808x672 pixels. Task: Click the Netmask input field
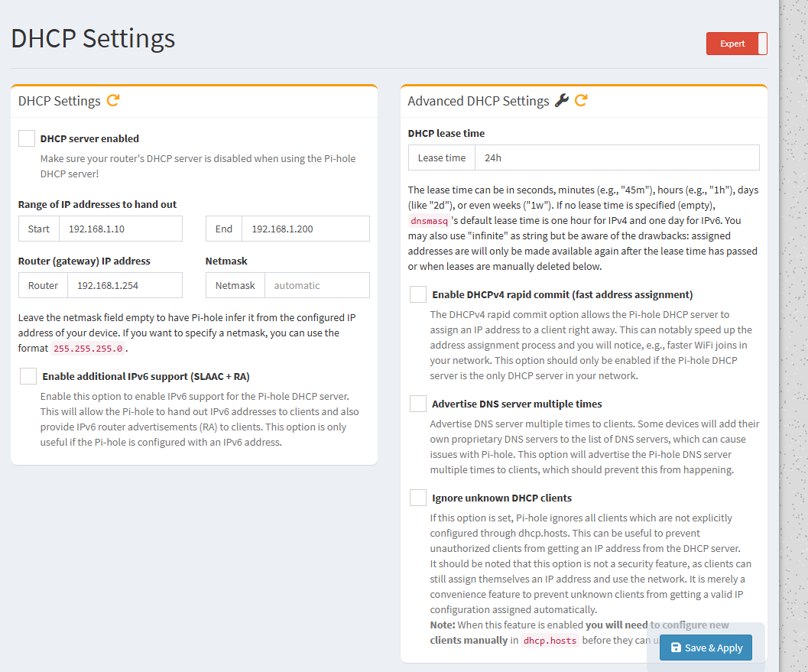(316, 285)
